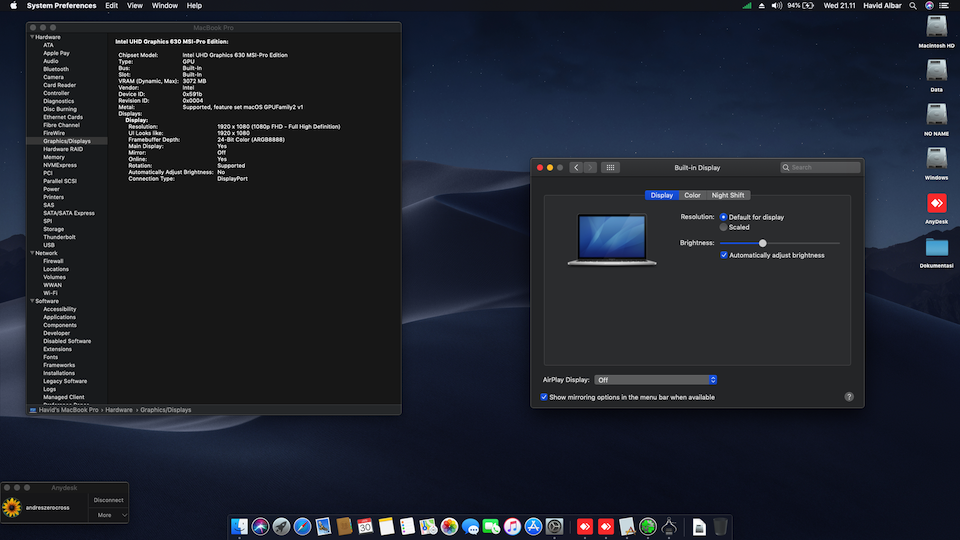Open the Help menu
This screenshot has width=960, height=540.
pyautogui.click(x=194, y=6)
